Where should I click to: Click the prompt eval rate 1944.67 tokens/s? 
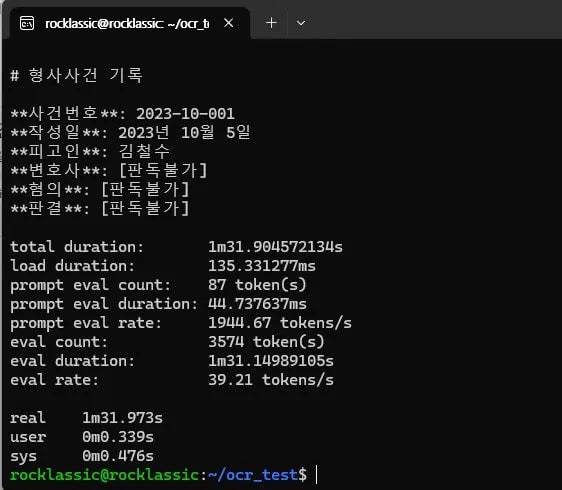point(280,323)
